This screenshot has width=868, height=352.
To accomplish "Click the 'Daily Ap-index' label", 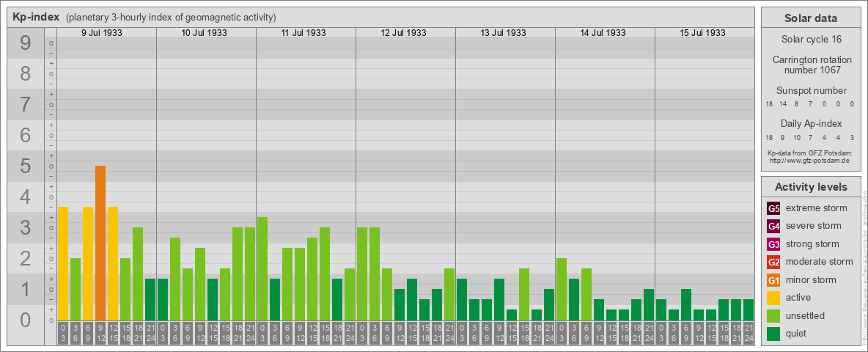I will [x=812, y=124].
